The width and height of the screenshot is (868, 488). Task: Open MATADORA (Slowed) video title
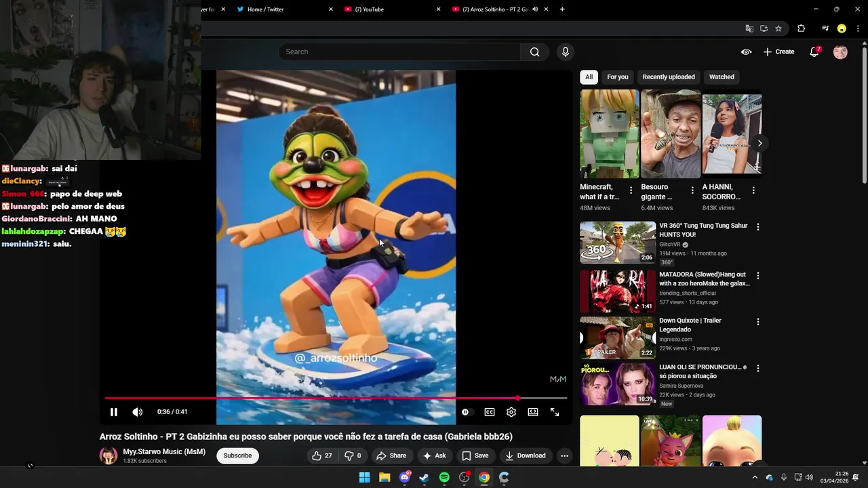pos(705,279)
